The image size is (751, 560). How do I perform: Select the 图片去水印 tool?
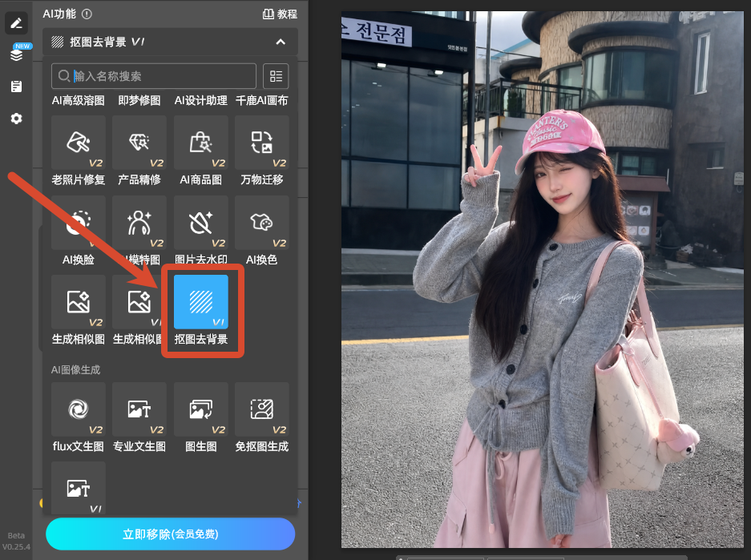point(200,232)
